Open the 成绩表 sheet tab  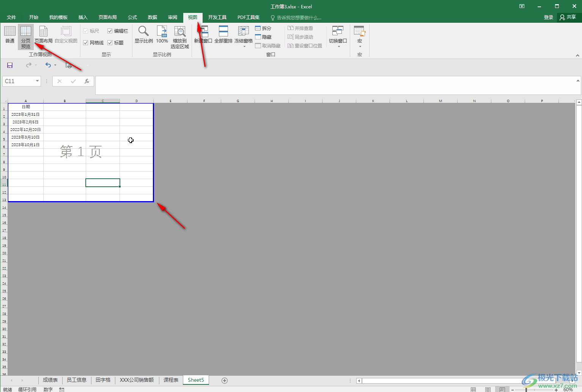pos(50,380)
